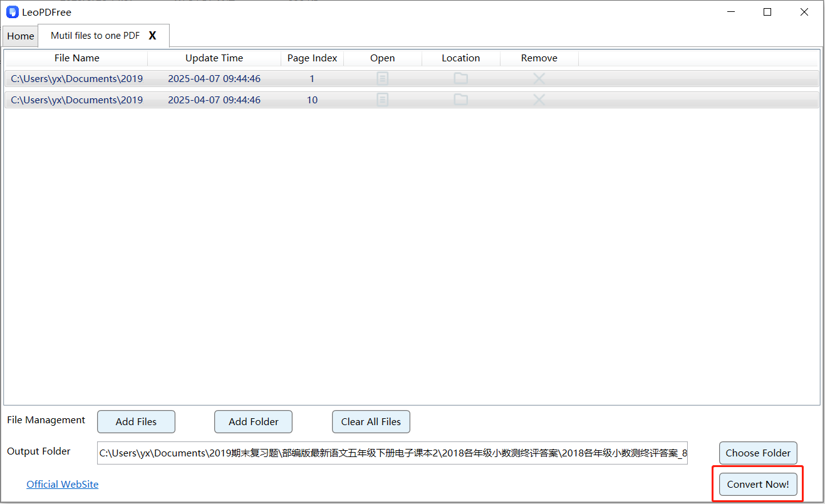Remove the file with Page Index 1
Viewport: 825px width, 504px height.
539,79
